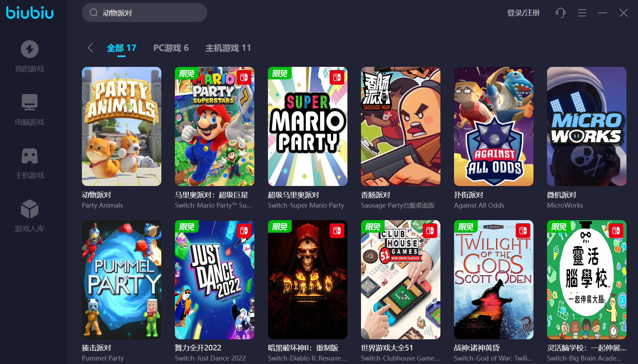
Task: Click the 香肠派对 title link
Action: tap(376, 195)
